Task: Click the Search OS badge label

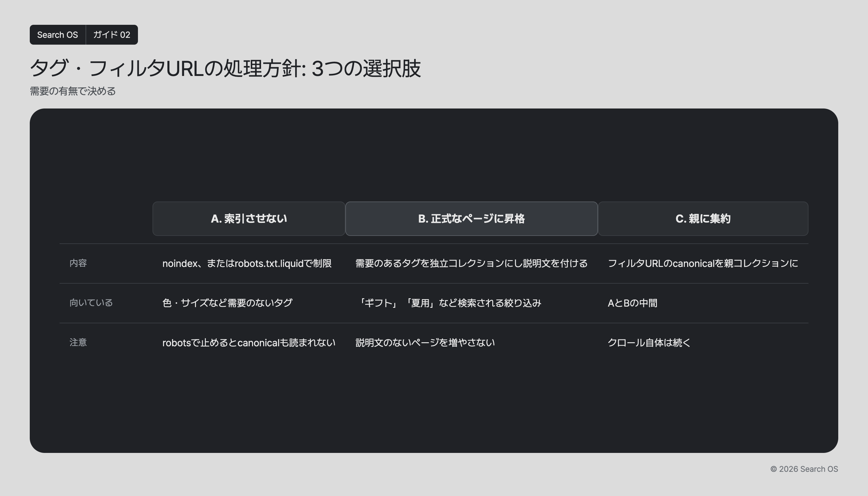Action: click(58, 35)
